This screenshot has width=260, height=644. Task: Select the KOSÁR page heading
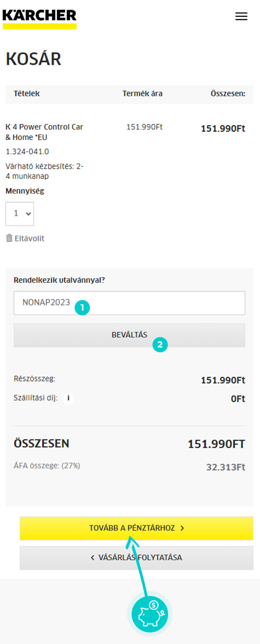(33, 59)
